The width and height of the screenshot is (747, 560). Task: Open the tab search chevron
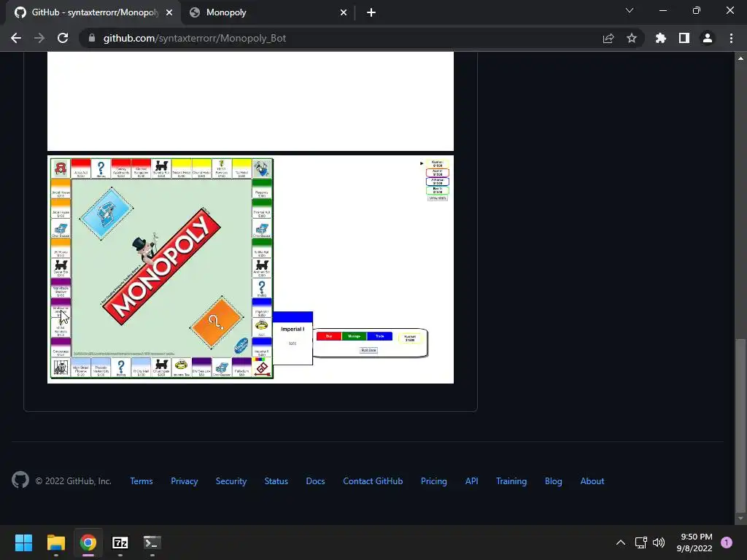pyautogui.click(x=630, y=10)
